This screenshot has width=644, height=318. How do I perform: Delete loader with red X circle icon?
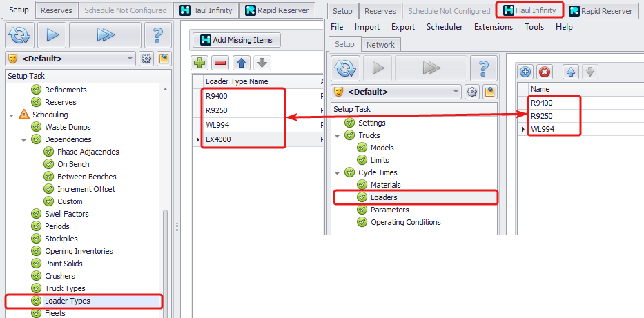544,72
